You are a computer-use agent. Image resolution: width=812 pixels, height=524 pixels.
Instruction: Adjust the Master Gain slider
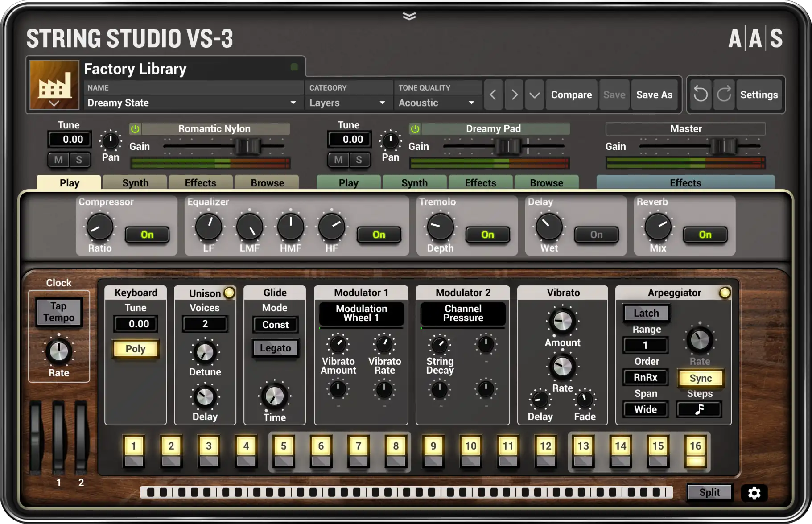pos(725,146)
